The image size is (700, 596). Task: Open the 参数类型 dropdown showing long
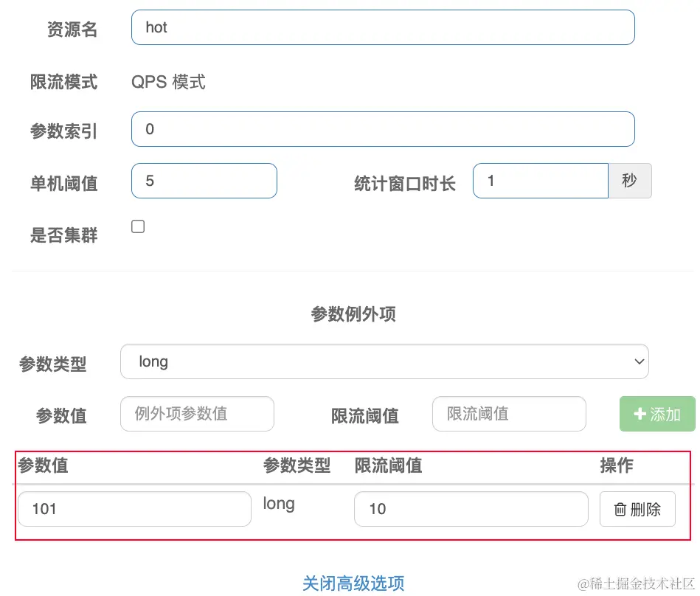(x=384, y=361)
